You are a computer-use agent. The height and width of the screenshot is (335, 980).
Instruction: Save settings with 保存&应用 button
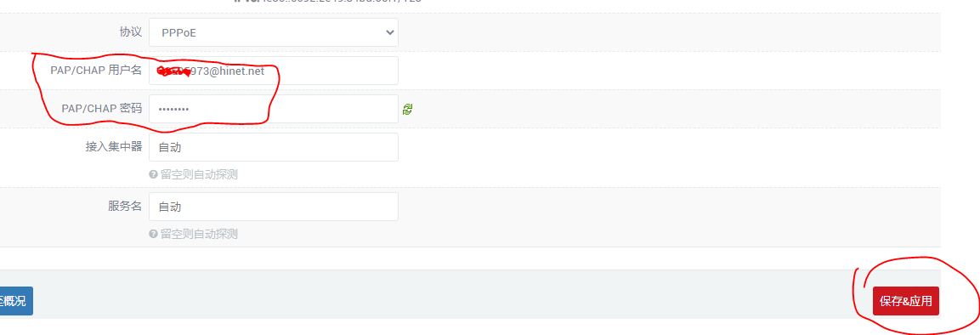pos(905,301)
